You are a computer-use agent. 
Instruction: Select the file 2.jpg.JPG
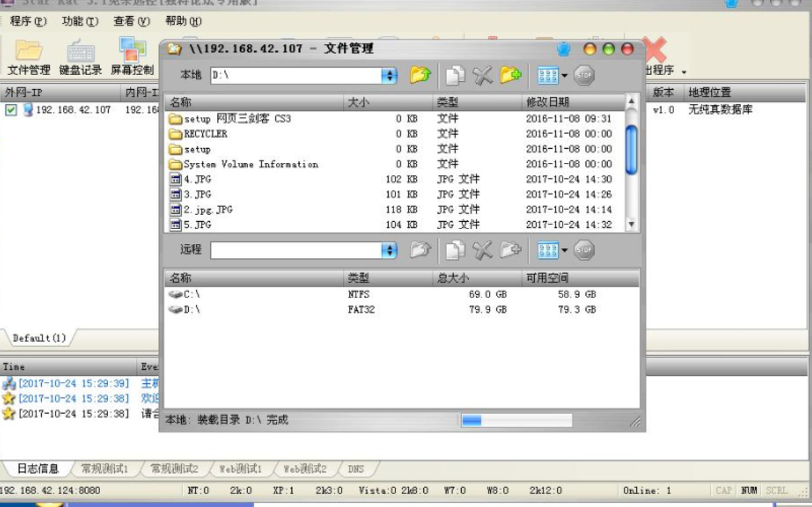[395, 210]
